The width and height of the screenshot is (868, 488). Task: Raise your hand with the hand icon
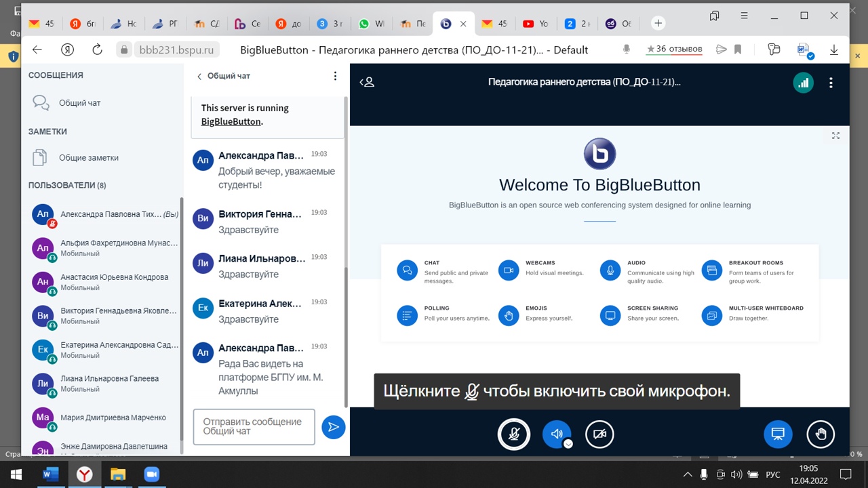[821, 434]
